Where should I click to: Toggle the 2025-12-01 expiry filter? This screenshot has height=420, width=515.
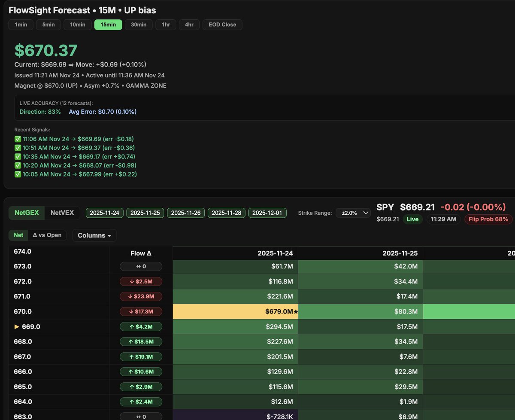267,213
